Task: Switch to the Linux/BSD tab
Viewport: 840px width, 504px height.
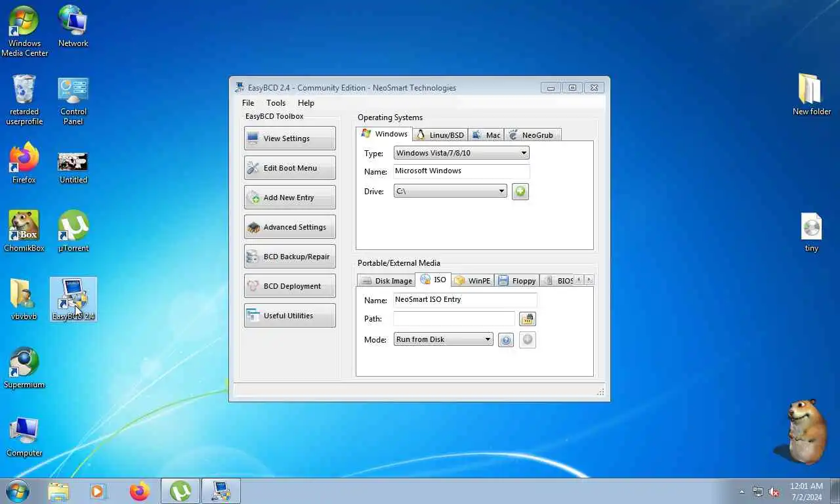Action: [x=440, y=135]
